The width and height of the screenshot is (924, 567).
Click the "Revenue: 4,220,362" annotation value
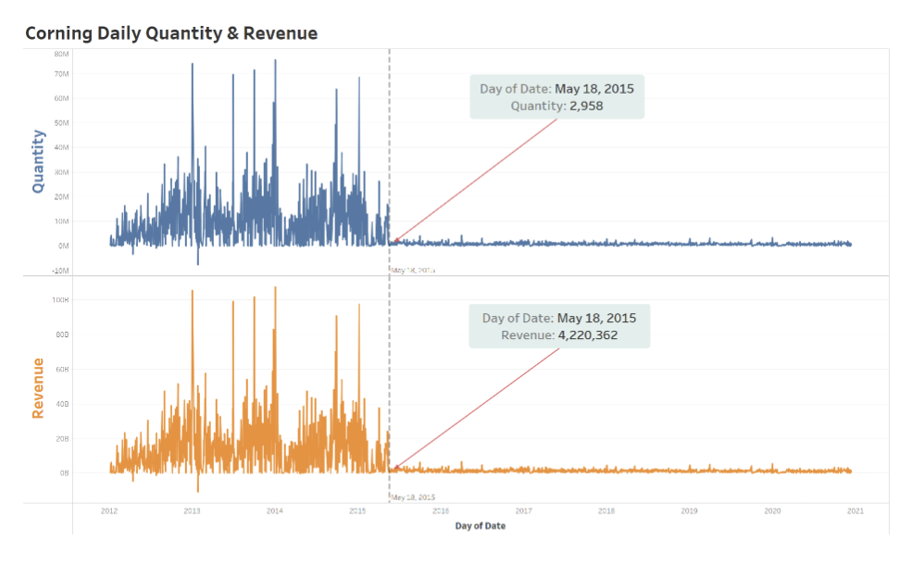click(559, 335)
